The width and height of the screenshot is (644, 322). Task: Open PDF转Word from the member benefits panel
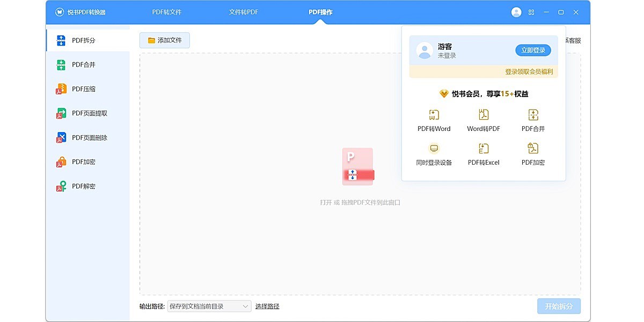[434, 120]
